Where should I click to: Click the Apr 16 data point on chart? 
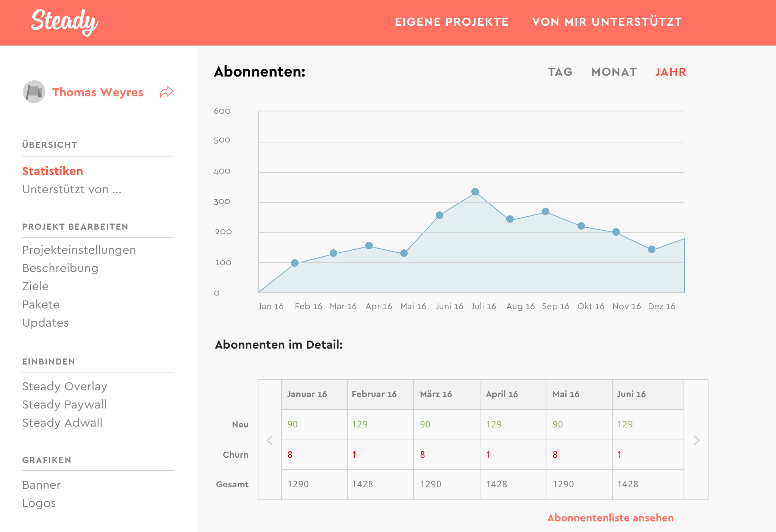pyautogui.click(x=369, y=246)
